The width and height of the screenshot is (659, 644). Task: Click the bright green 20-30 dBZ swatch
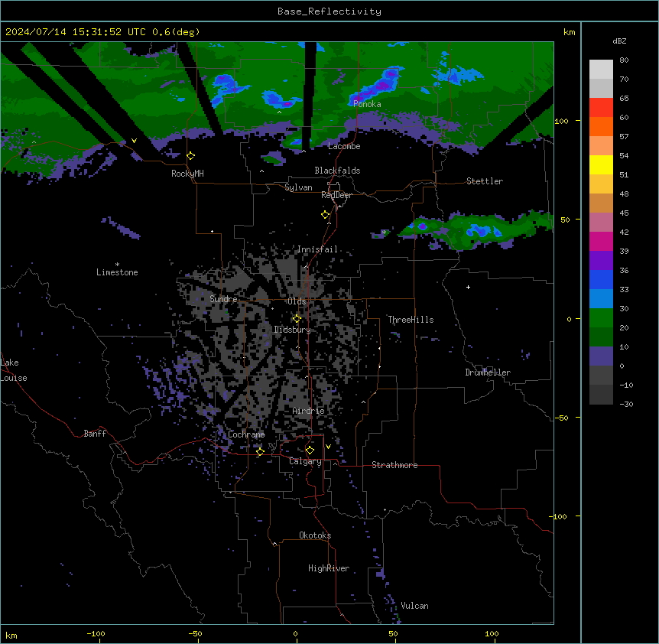coord(601,318)
